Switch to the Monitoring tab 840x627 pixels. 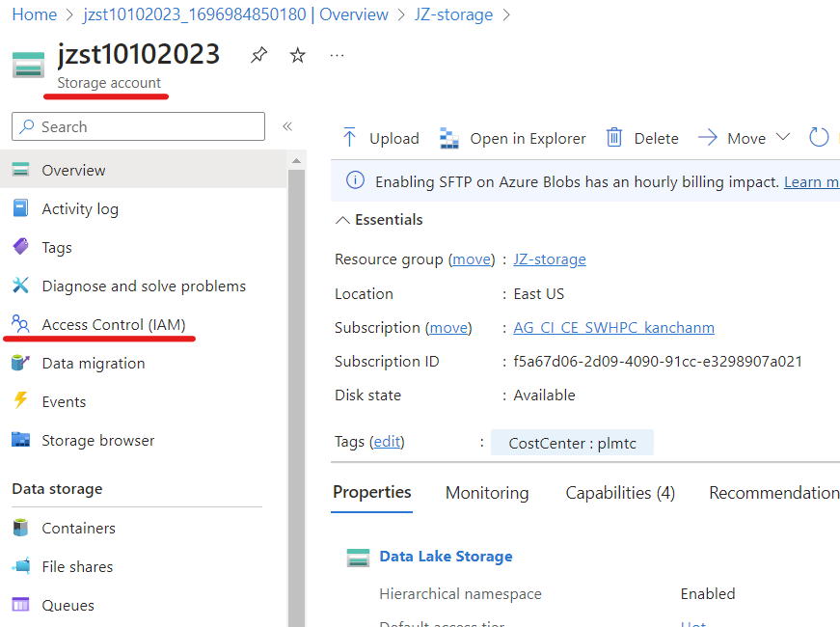coord(487,493)
